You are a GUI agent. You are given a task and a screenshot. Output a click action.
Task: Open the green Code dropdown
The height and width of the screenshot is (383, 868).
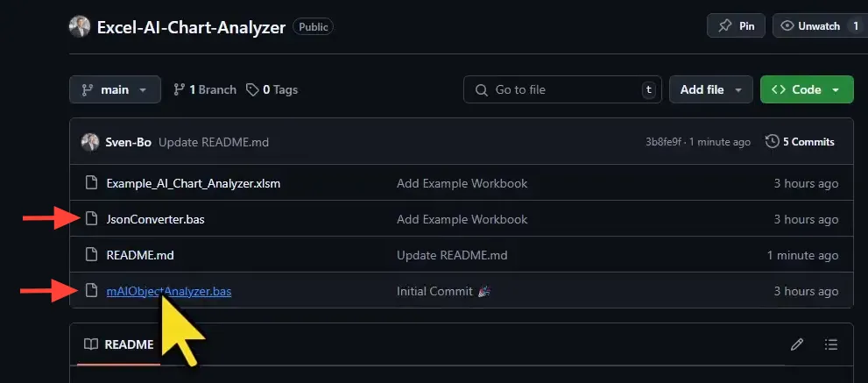coord(806,89)
